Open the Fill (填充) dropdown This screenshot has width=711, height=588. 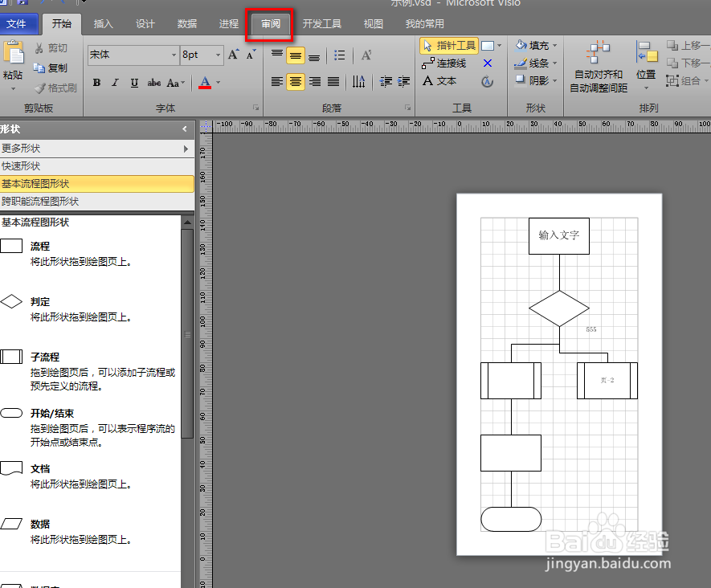(x=536, y=45)
